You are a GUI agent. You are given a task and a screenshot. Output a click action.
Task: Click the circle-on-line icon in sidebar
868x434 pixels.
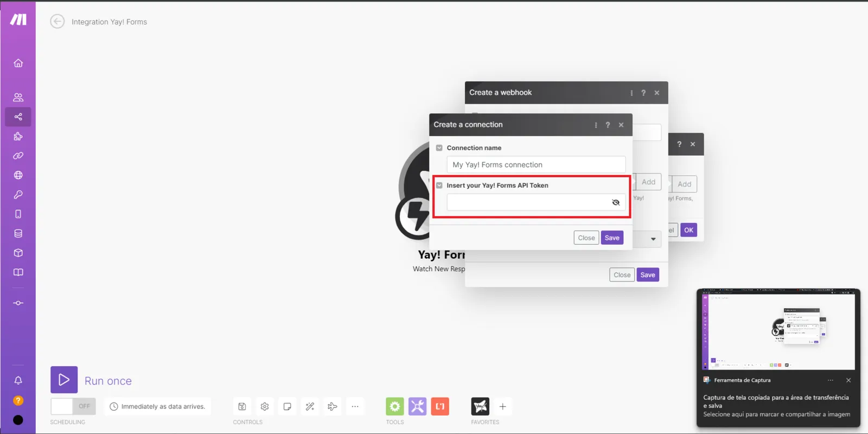pyautogui.click(x=18, y=303)
